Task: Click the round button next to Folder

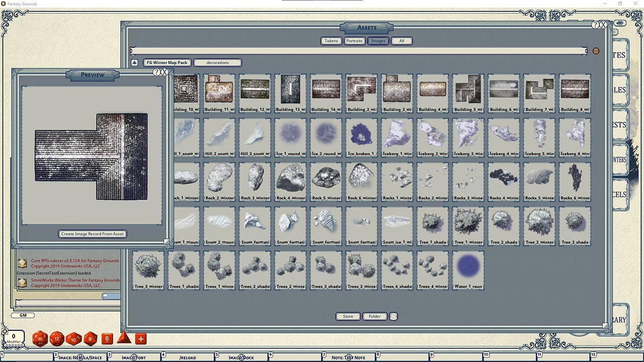Action: [x=393, y=316]
